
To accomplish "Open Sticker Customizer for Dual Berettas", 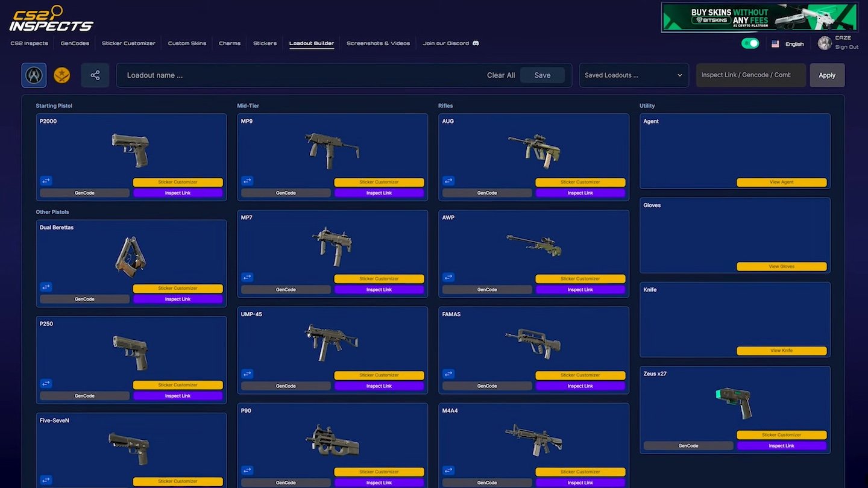I will [178, 289].
